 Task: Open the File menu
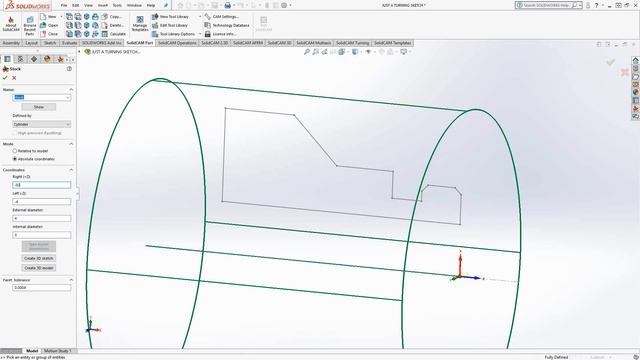(64, 5)
